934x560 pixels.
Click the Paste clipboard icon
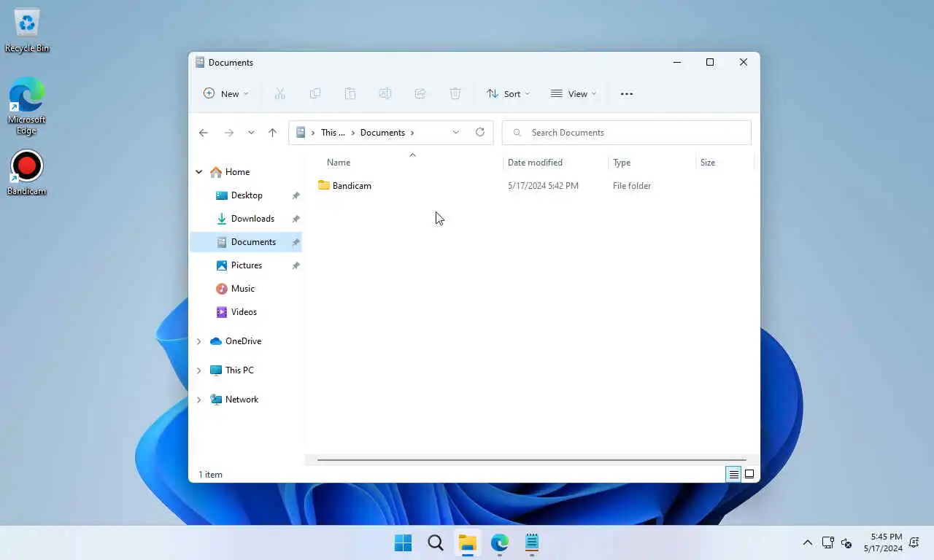coord(350,93)
